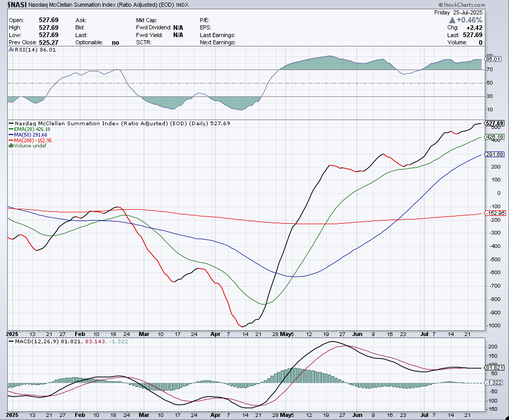Viewport: 509px width, 420px height.
Task: Click the Last Earnings label
Action: click(217, 35)
